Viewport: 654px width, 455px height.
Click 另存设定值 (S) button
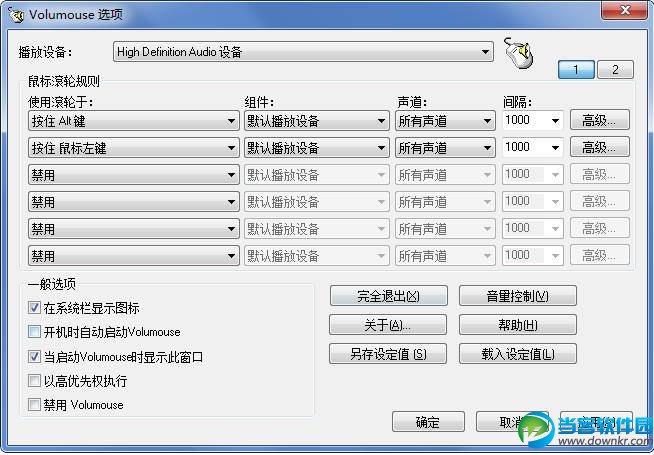click(x=388, y=354)
